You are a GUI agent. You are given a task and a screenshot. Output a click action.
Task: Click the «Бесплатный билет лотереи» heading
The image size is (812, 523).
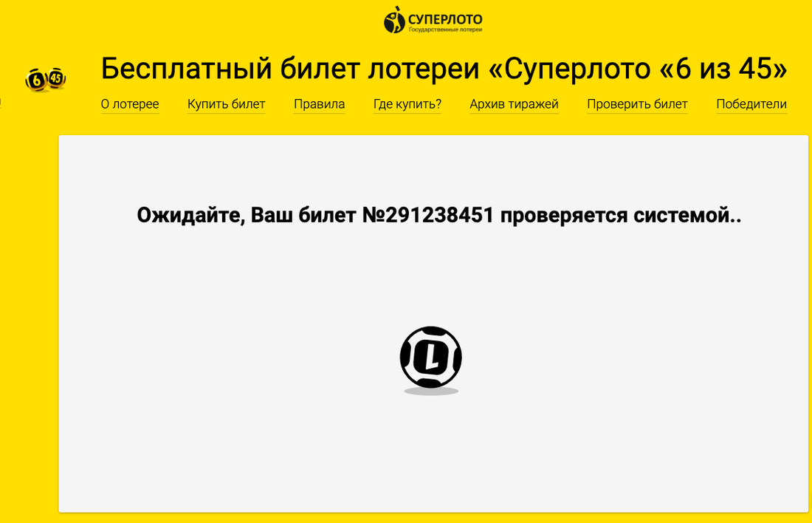pos(444,69)
